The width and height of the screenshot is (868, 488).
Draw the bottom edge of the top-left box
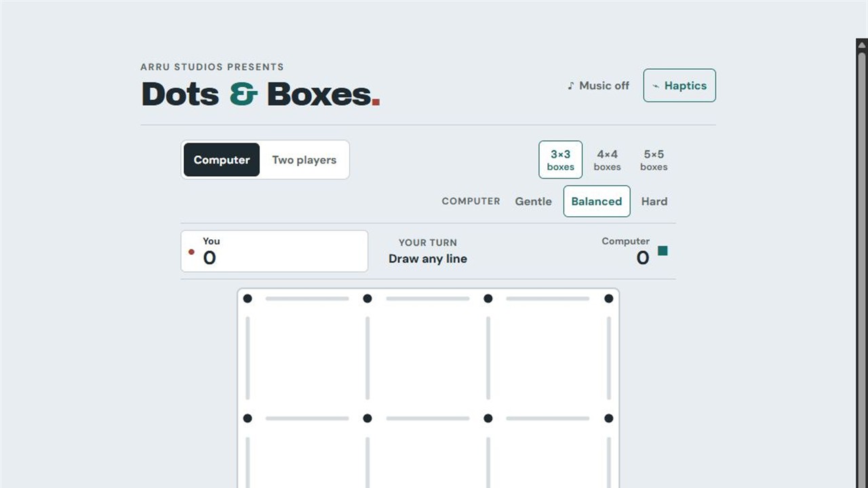click(x=307, y=418)
